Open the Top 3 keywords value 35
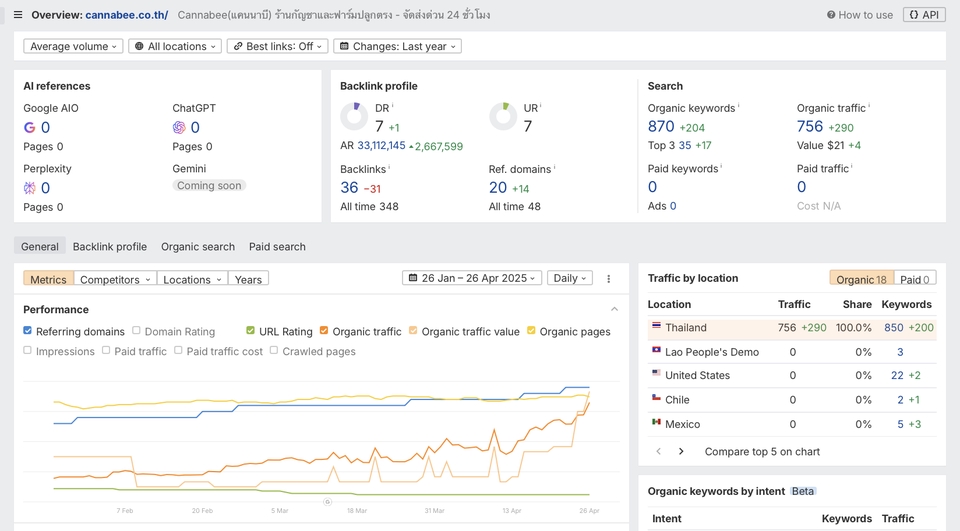The image size is (960, 531). (685, 145)
